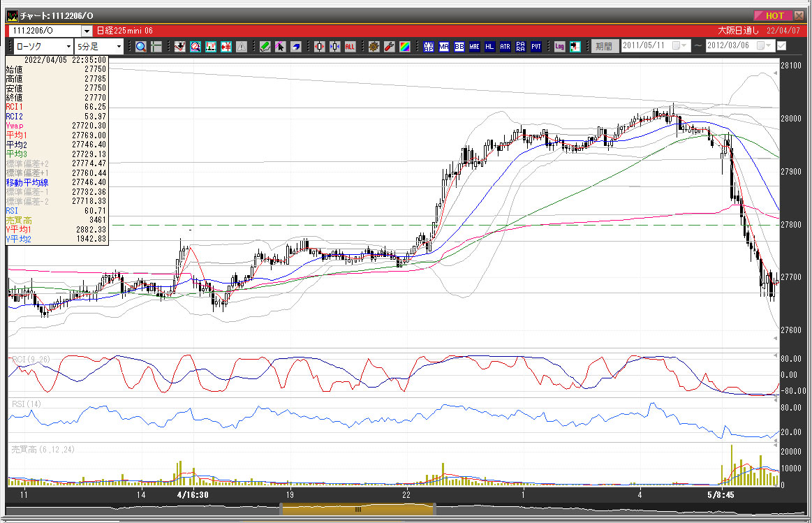Click the 期間 period button
This screenshot has width=812, height=523.
point(605,46)
